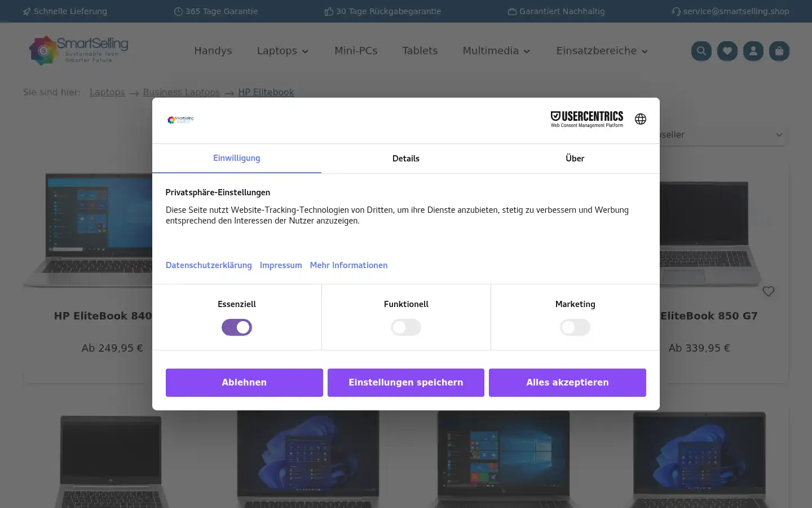This screenshot has height=508, width=812.
Task: Expand the Multimedia menu
Action: [496, 51]
